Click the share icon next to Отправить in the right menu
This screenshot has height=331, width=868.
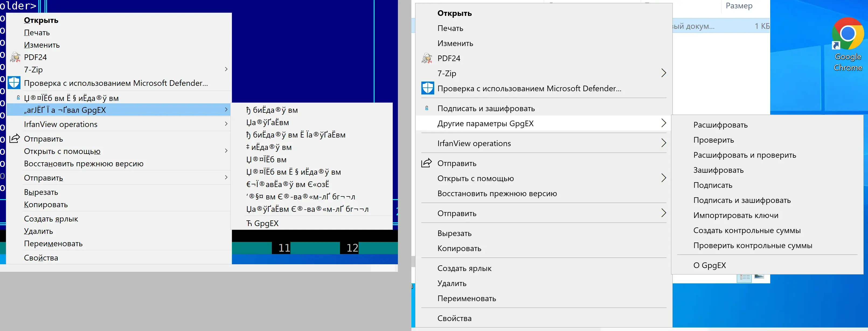click(426, 163)
